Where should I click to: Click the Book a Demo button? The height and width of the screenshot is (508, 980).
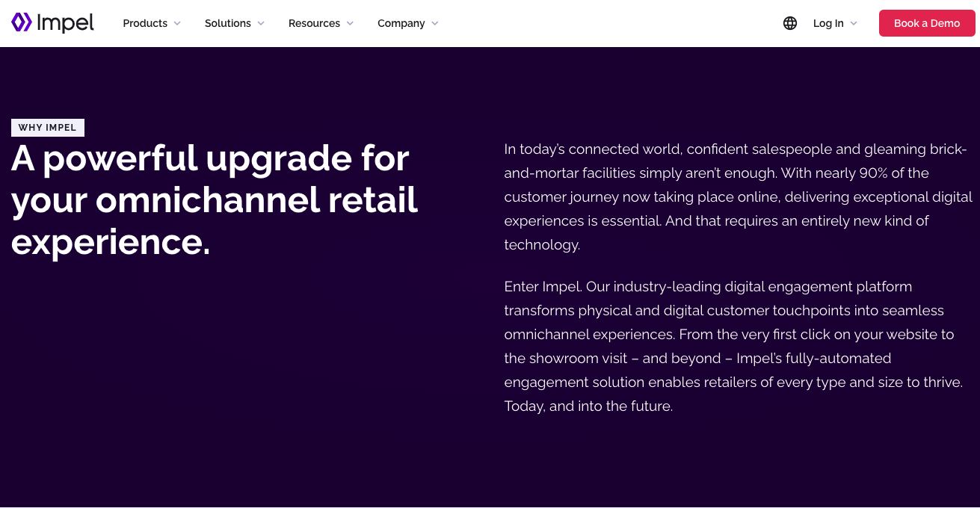(x=927, y=23)
